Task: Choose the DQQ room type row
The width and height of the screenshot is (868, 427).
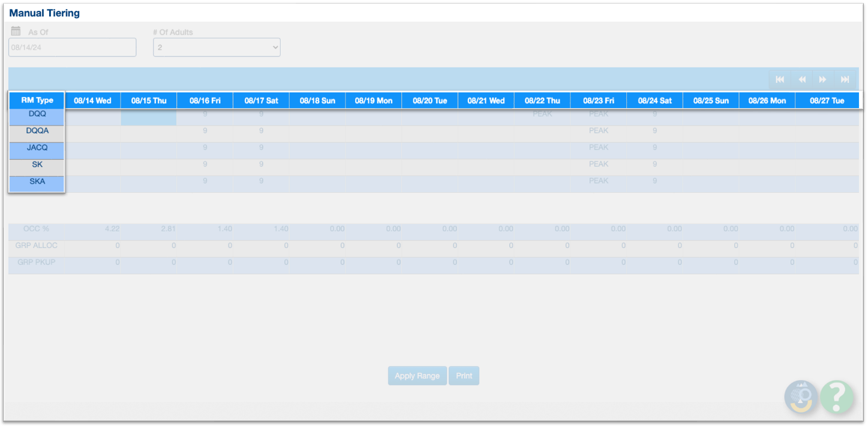Action: (x=37, y=114)
